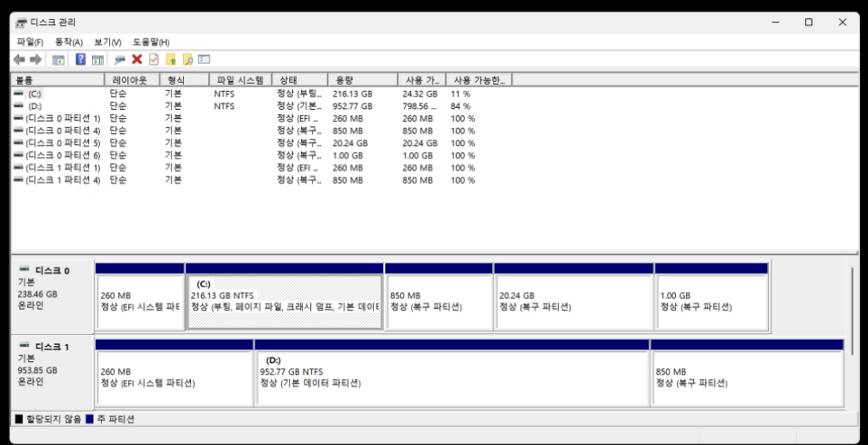The width and height of the screenshot is (868, 445).
Task: Click the blue Help question-mark icon
Action: (x=80, y=59)
